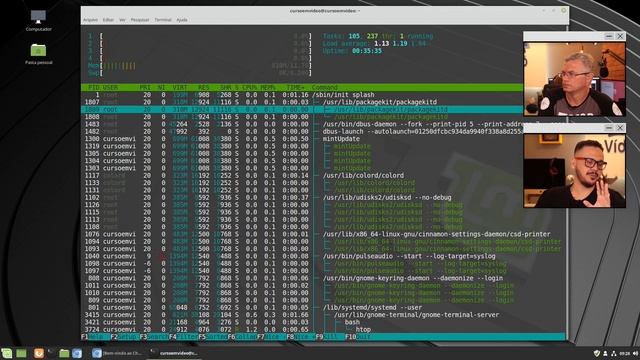Minimize the upper webcam overlay window
The height and width of the screenshot is (360, 640).
click(x=609, y=36)
